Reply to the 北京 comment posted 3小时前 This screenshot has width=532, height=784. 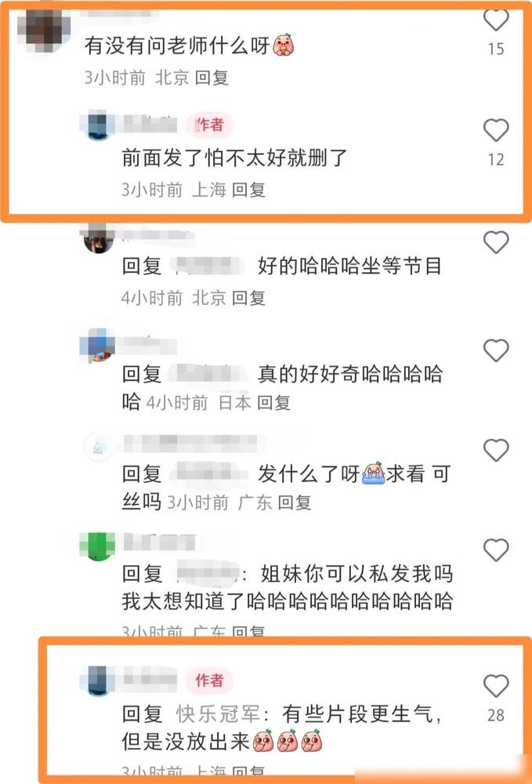tap(212, 78)
